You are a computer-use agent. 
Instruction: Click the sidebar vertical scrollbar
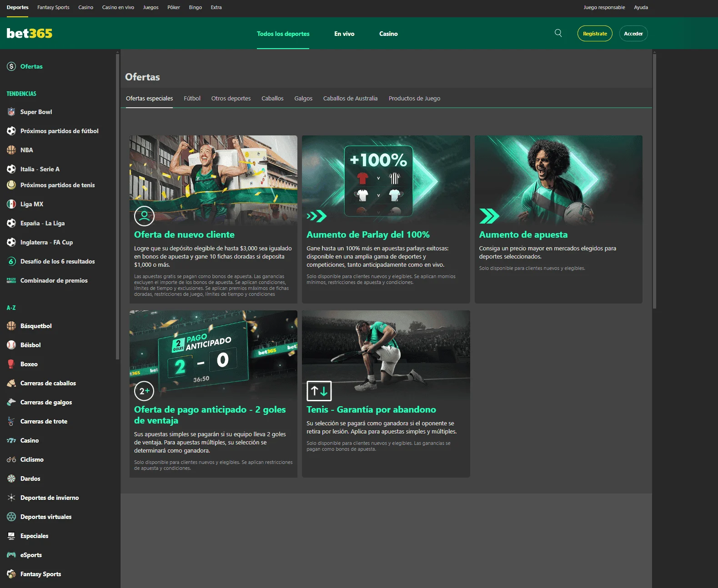tap(118, 207)
